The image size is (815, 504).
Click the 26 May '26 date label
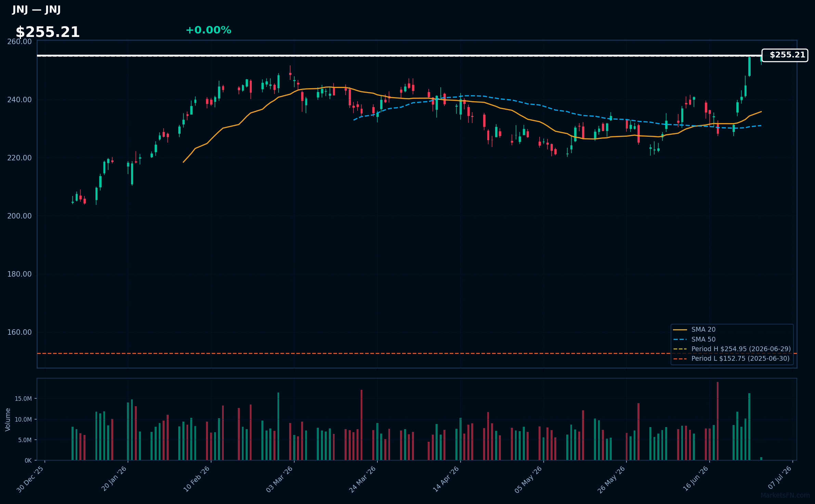click(x=612, y=479)
